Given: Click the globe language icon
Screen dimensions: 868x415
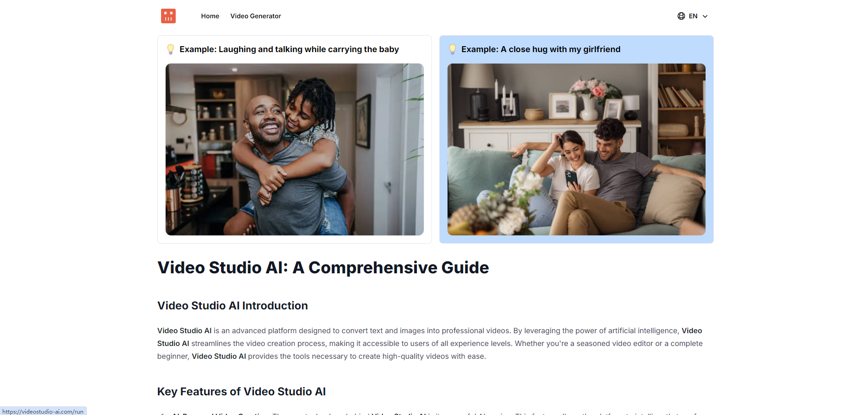Looking at the screenshot, I should coord(681,16).
